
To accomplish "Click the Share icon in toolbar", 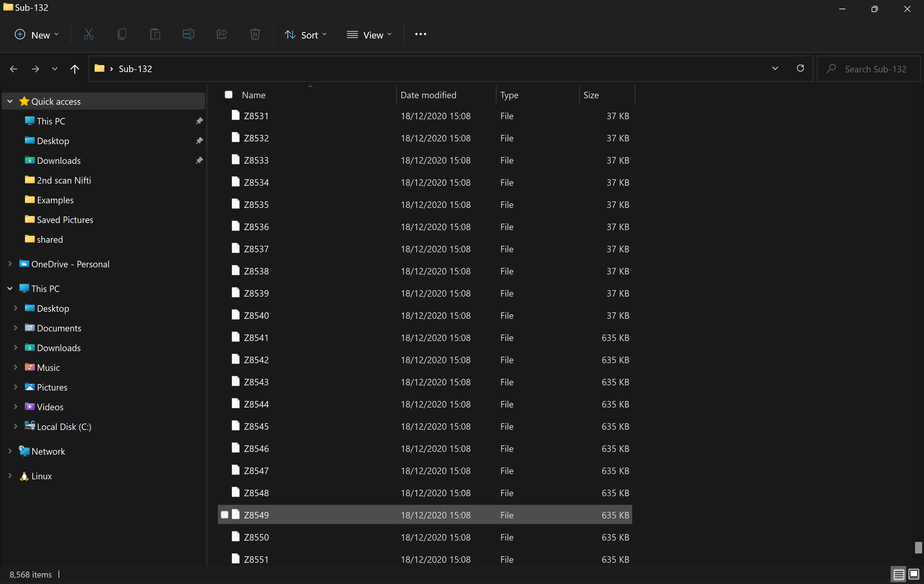I will pyautogui.click(x=222, y=34).
